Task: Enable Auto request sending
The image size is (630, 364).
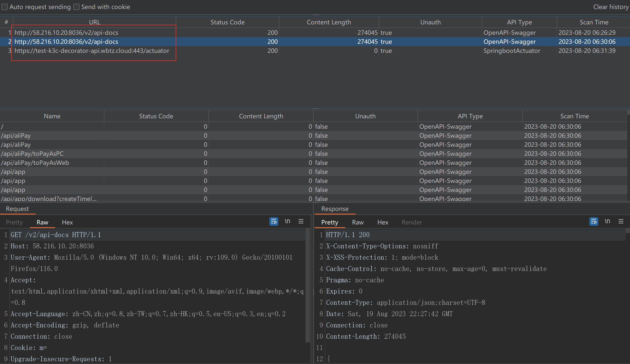Action: (x=4, y=7)
